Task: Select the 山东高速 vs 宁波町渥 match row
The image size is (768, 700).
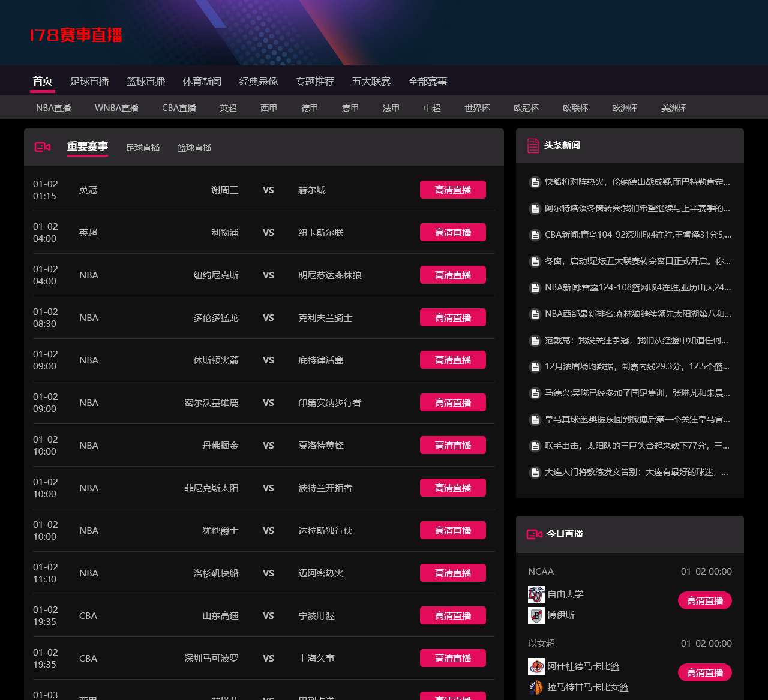Action: pyautogui.click(x=264, y=616)
